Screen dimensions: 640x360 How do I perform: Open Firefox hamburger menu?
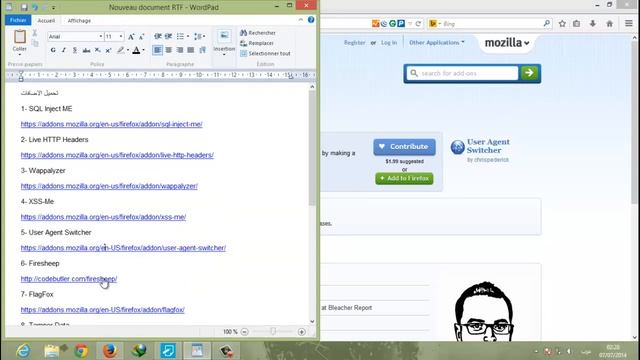(629, 24)
